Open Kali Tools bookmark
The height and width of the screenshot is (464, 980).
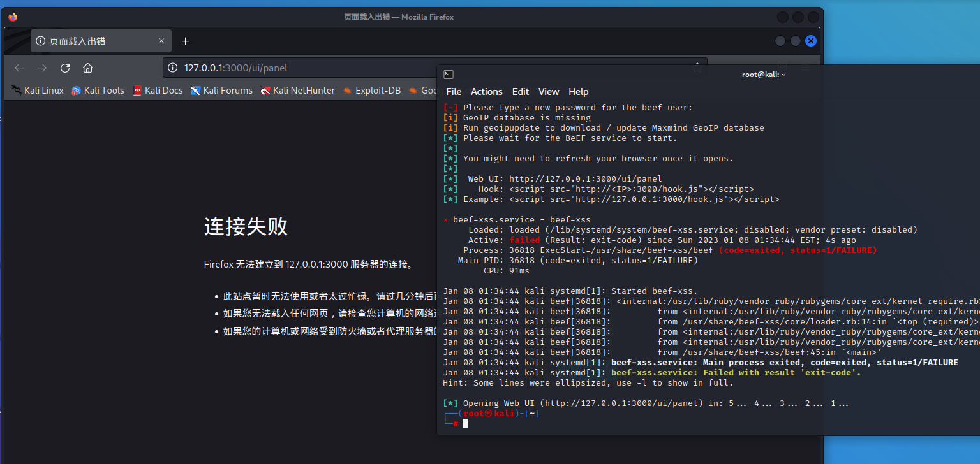98,91
